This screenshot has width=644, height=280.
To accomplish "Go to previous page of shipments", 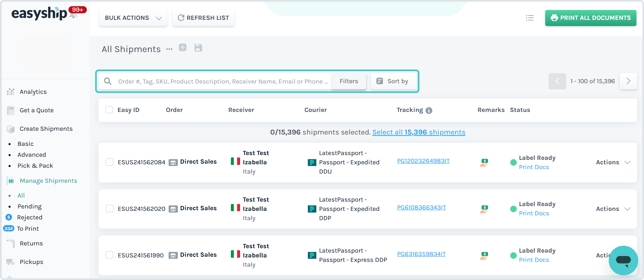I will pos(557,81).
